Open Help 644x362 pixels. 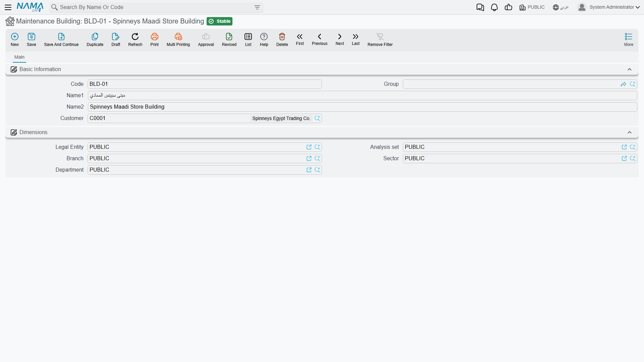[264, 40]
